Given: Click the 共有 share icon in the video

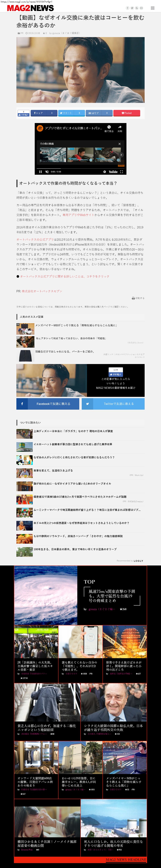Looking at the screenshot, I should pos(120,129).
